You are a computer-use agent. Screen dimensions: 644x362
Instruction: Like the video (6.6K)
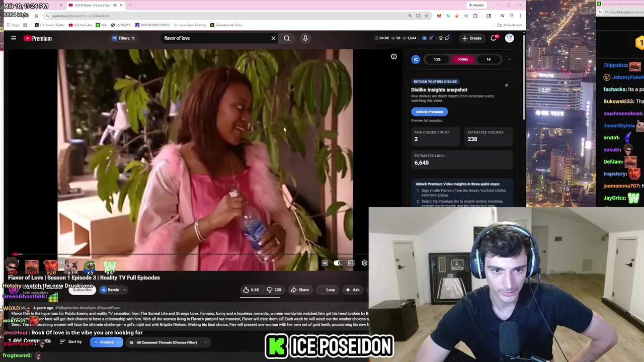pyautogui.click(x=251, y=290)
